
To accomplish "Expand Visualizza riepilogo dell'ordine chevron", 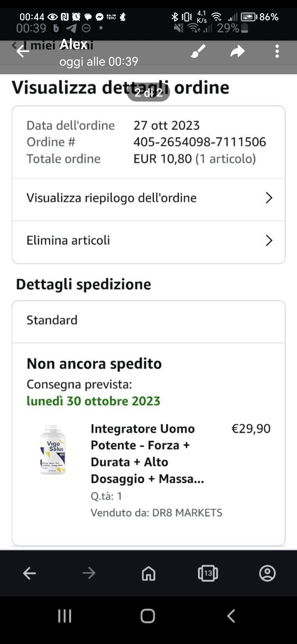I will (269, 198).
